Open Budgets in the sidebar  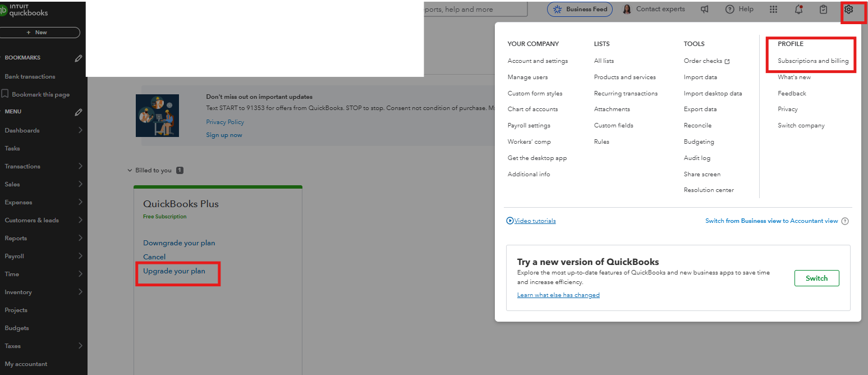point(16,328)
